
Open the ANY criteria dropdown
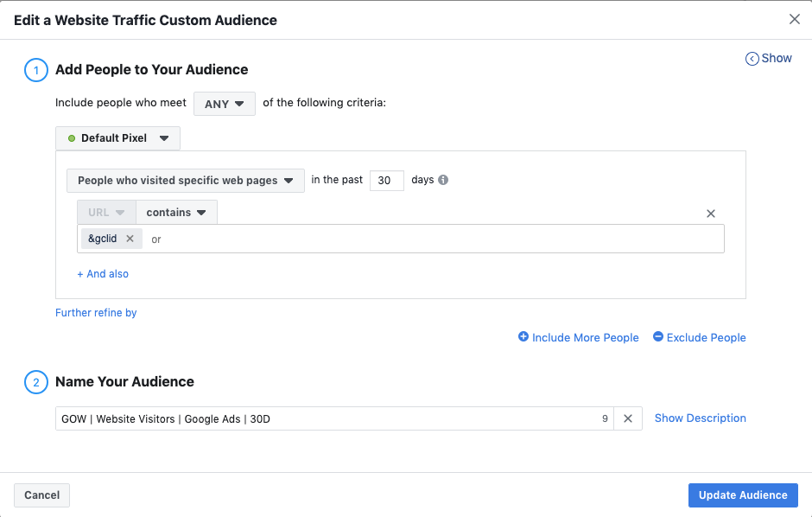(224, 102)
